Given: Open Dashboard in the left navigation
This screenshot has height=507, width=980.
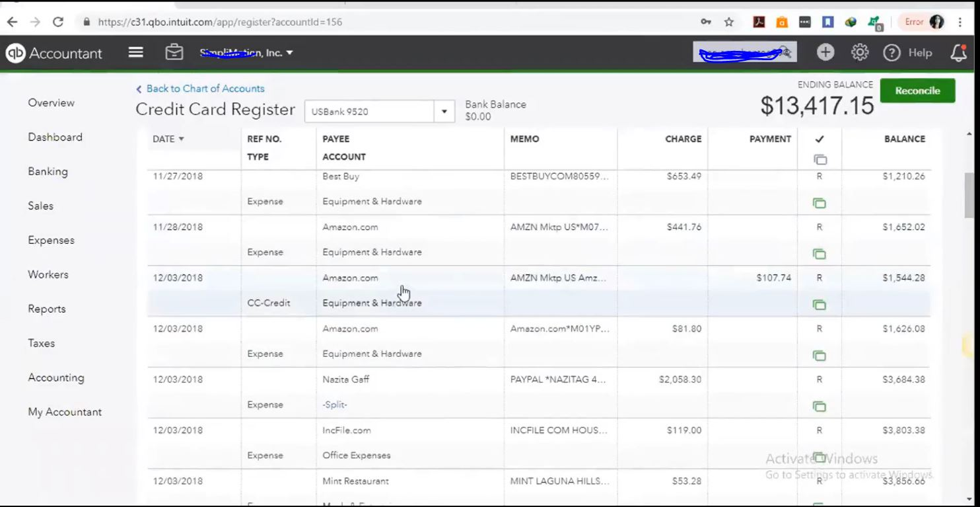Looking at the screenshot, I should 55,137.
